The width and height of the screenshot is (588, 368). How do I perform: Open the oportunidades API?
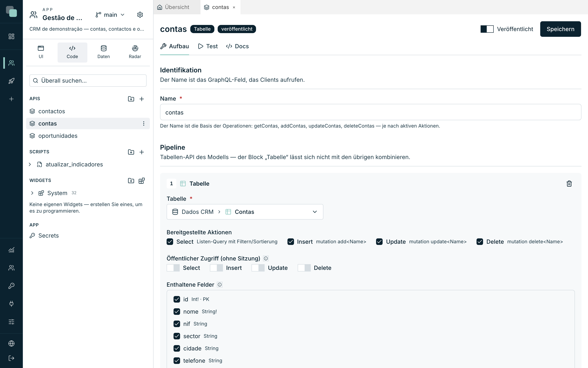pos(88,136)
